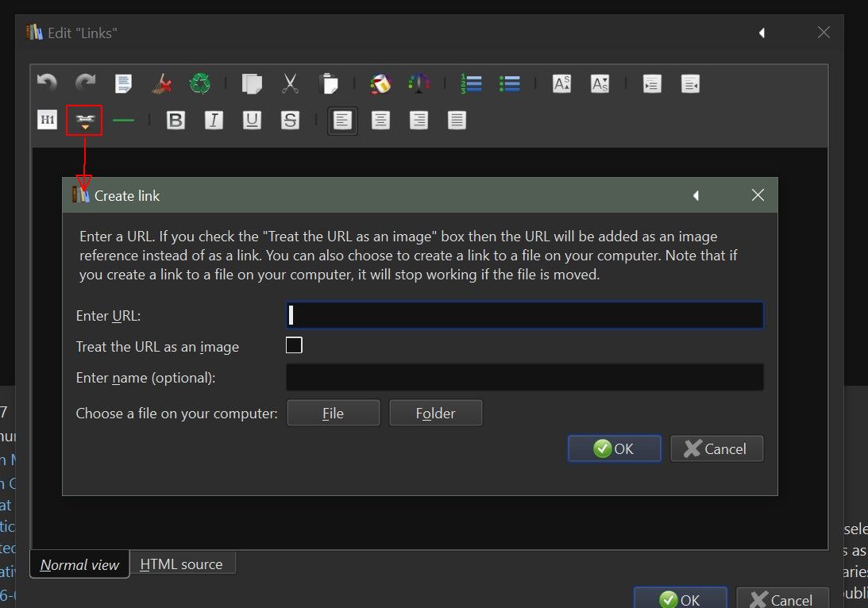Insert an ordered numbered list
The width and height of the screenshot is (868, 608).
pos(471,83)
